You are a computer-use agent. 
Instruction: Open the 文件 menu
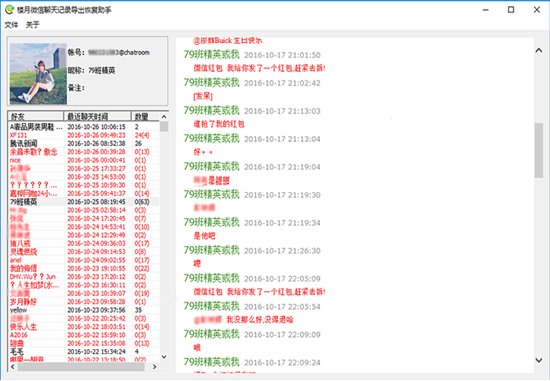point(11,25)
